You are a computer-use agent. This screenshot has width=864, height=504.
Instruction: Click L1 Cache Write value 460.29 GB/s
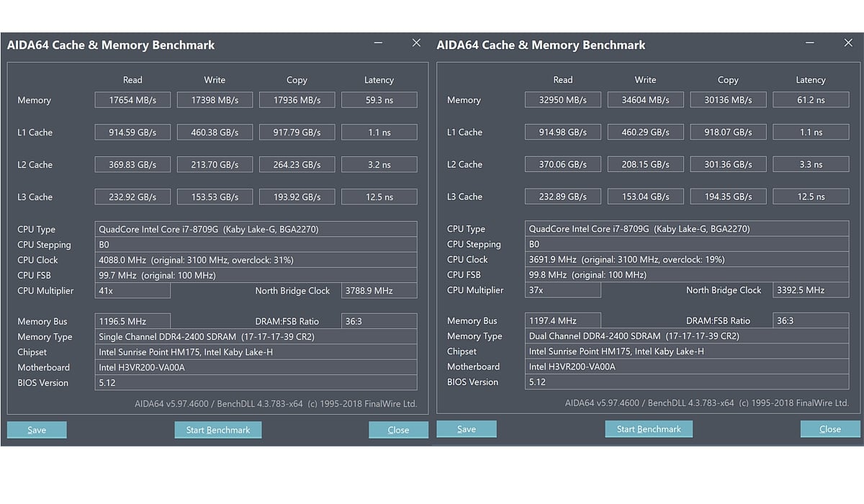click(x=646, y=132)
